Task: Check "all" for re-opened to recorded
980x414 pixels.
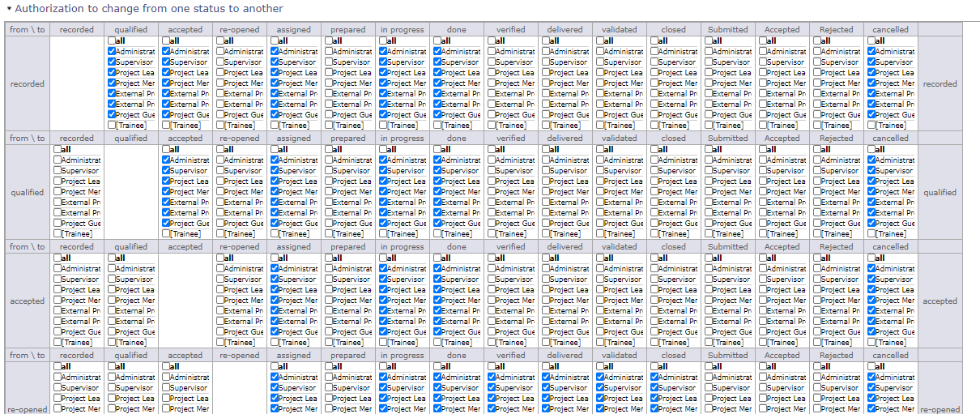Action: click(58, 366)
